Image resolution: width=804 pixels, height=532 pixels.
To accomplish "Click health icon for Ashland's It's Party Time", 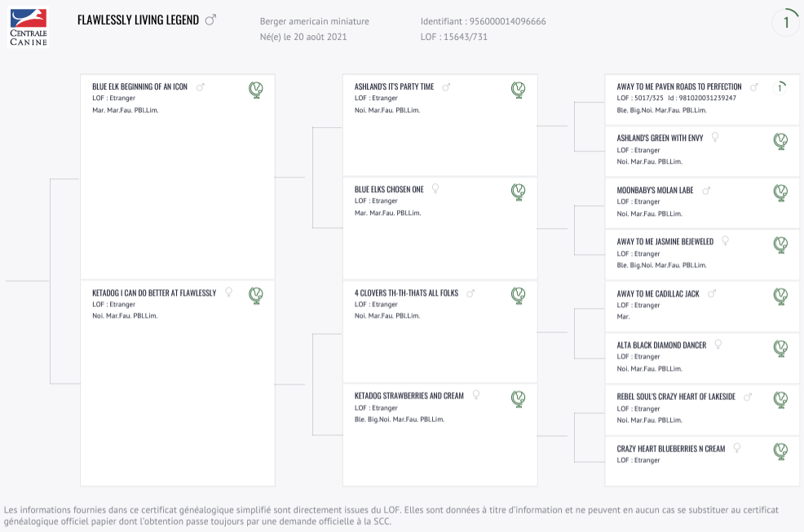I will [519, 90].
